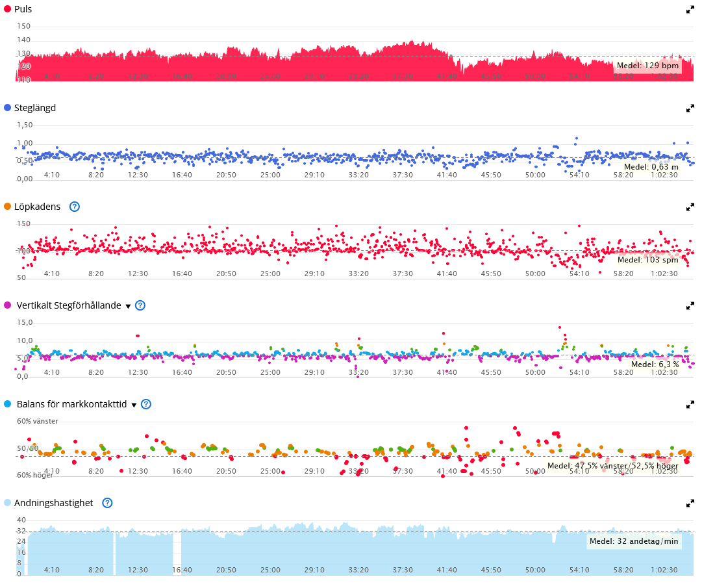
Task: Click the Medel: 6,3 % label
Action: tap(655, 364)
